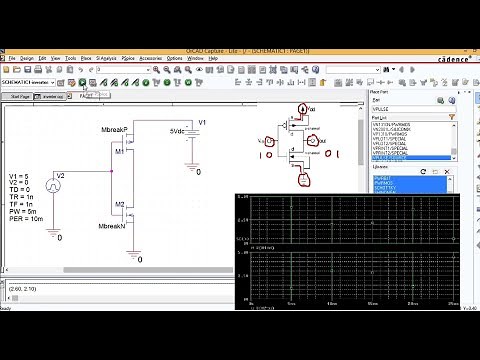Click the Add Library icon beside Part label

coord(440,100)
